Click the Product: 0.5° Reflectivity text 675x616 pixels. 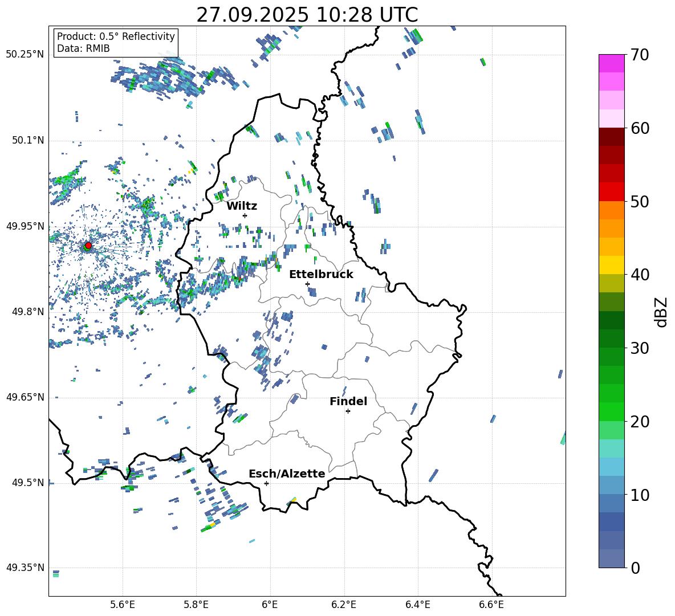[116, 36]
